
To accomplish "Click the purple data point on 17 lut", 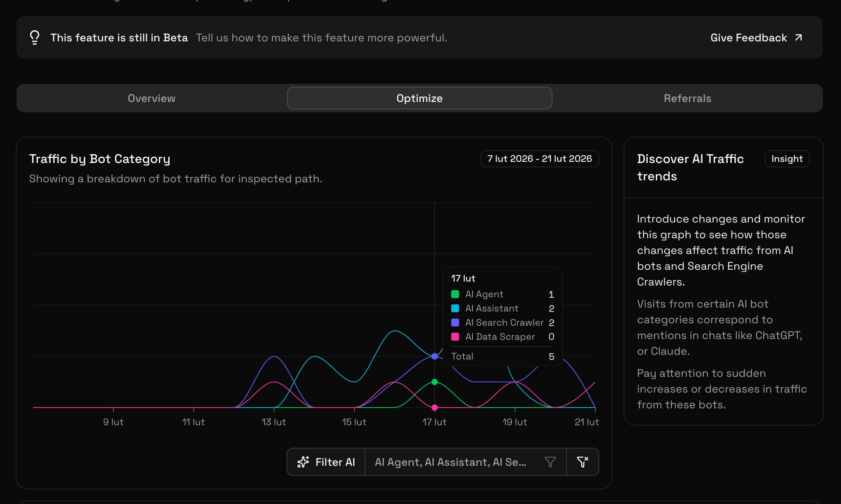I will pyautogui.click(x=435, y=356).
